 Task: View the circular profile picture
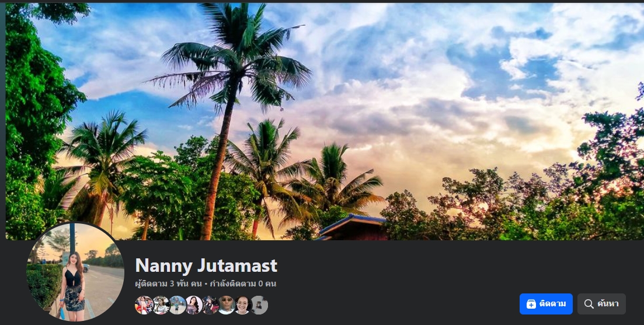(x=75, y=272)
